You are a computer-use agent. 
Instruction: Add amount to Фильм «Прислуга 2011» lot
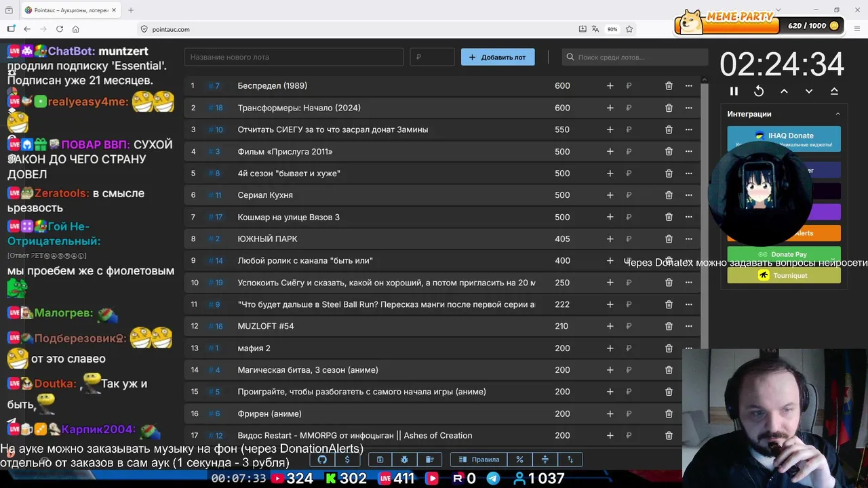(610, 152)
